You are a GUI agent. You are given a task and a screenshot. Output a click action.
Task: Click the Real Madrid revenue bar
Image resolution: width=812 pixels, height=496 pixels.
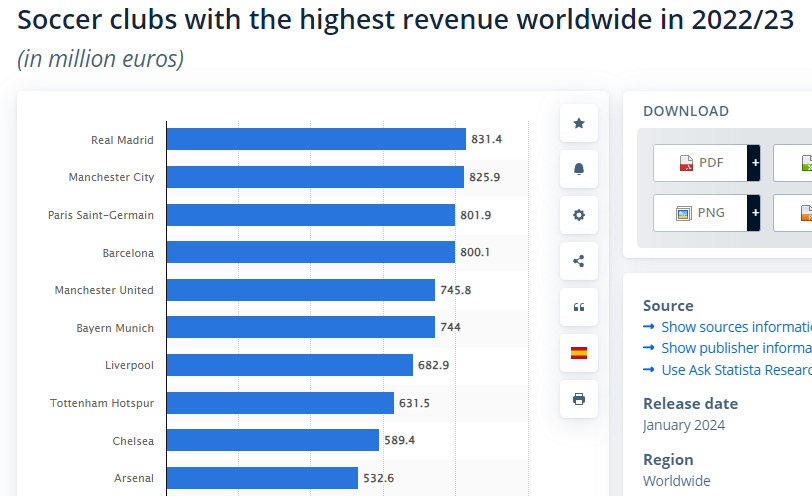(316, 139)
